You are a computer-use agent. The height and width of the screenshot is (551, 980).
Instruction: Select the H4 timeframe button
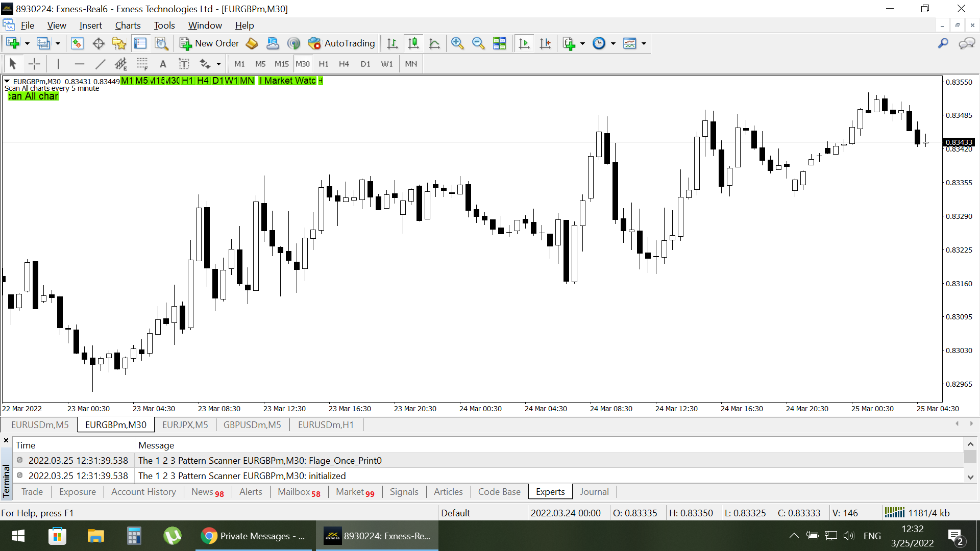click(x=344, y=64)
